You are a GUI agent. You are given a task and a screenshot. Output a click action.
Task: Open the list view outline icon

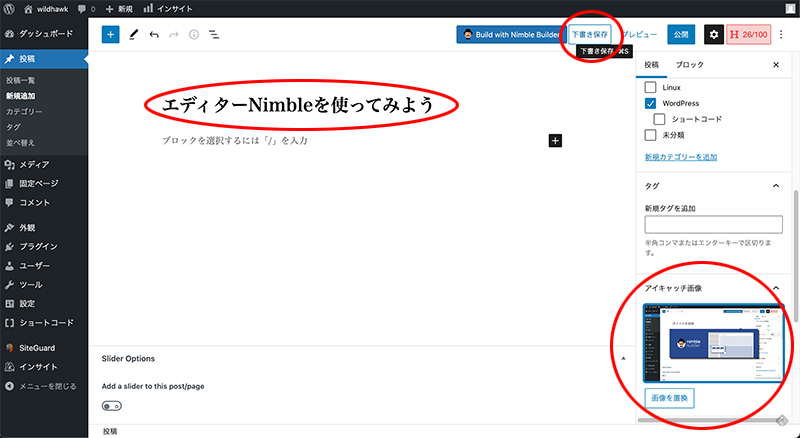(214, 34)
